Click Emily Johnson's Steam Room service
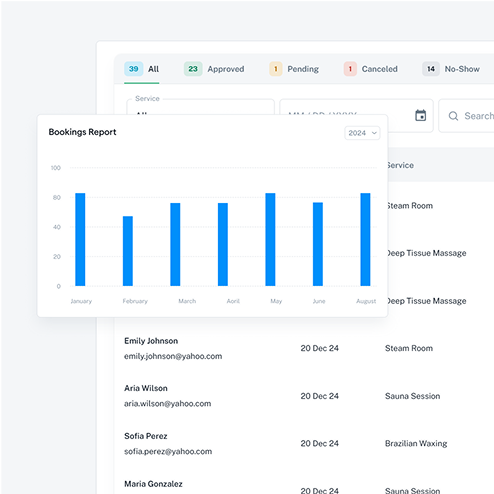 (x=409, y=348)
